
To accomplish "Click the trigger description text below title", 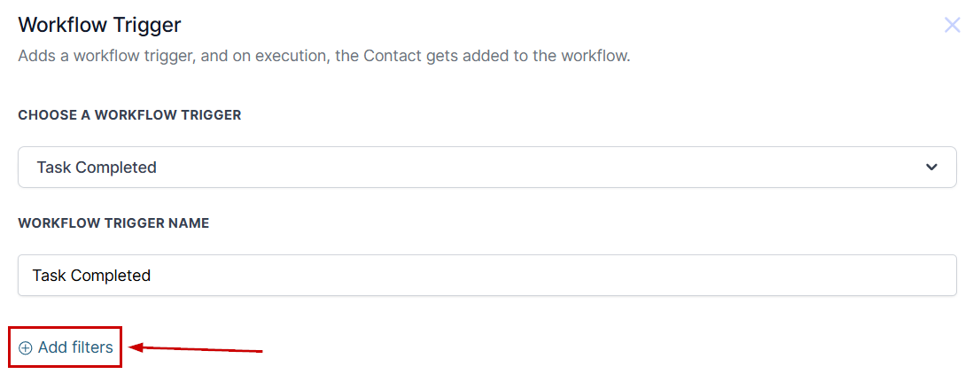I will 323,56.
